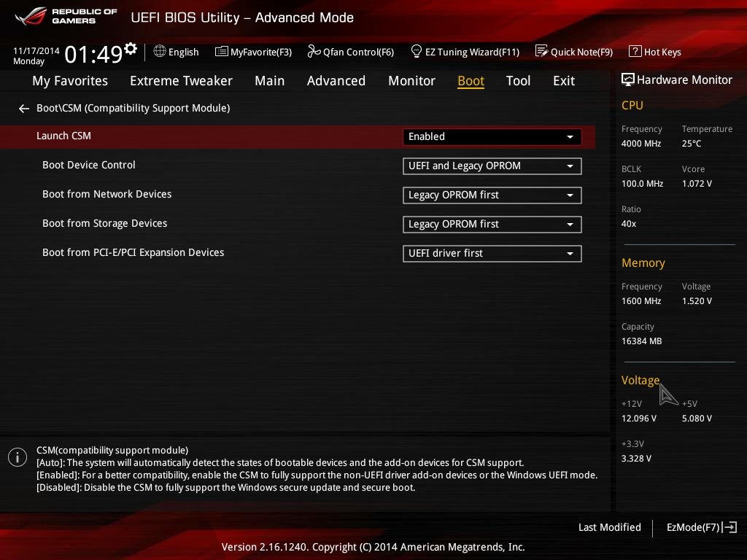This screenshot has width=747, height=560.
Task: Click the memory voltage value 1.520 V
Action: point(697,301)
